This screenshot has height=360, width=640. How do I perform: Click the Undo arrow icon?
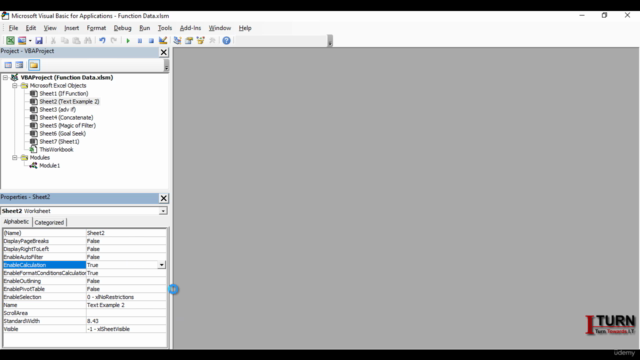click(x=102, y=40)
